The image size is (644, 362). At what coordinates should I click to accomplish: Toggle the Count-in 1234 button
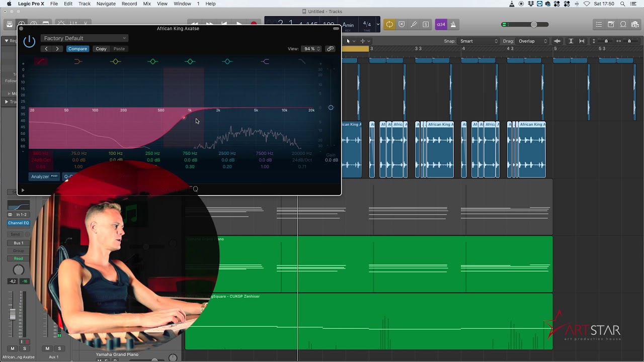click(441, 24)
